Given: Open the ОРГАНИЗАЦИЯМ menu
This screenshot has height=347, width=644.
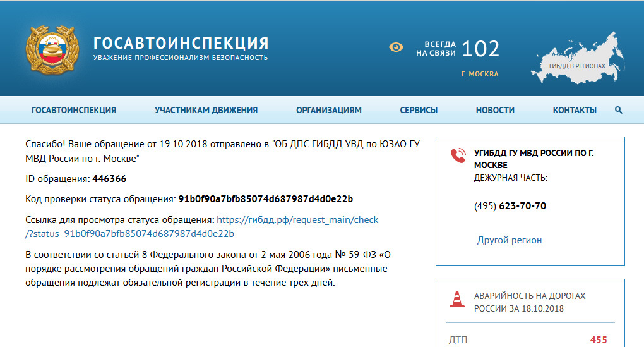Looking at the screenshot, I should [x=329, y=110].
